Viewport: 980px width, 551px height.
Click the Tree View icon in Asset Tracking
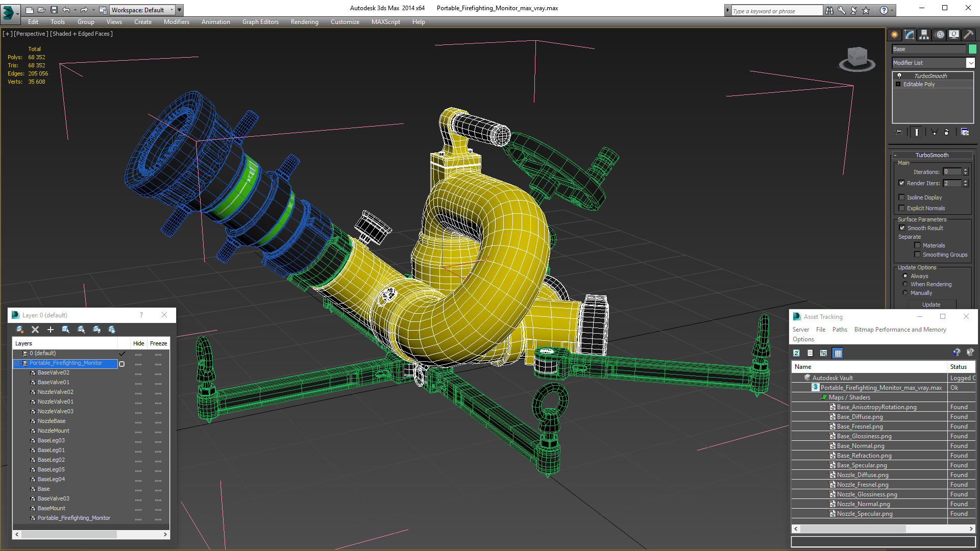click(823, 353)
